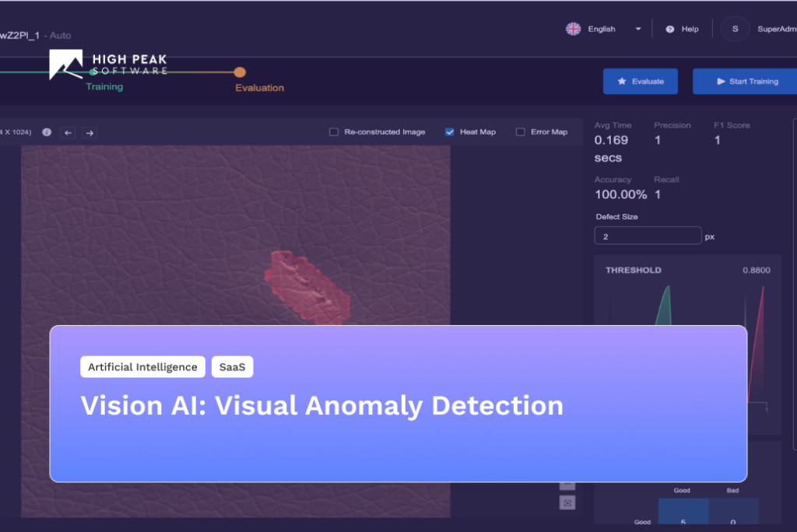797x532 pixels.
Task: Open Help using the question mark icon
Action: pyautogui.click(x=669, y=29)
